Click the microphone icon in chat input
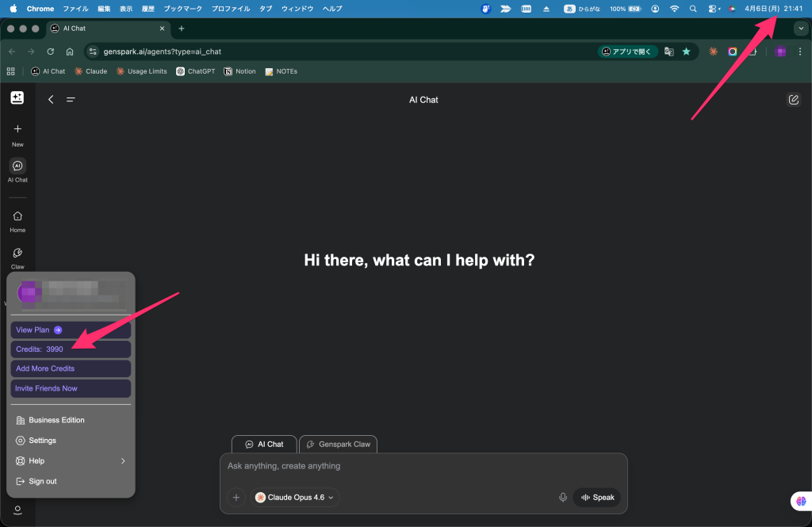The height and width of the screenshot is (527, 812). click(x=563, y=498)
